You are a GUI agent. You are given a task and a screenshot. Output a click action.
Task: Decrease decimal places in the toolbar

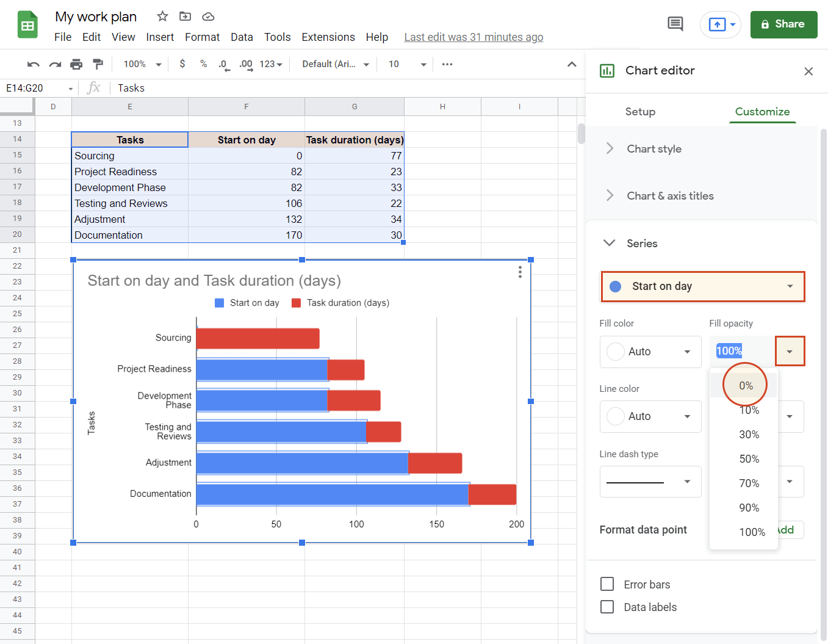tap(224, 64)
